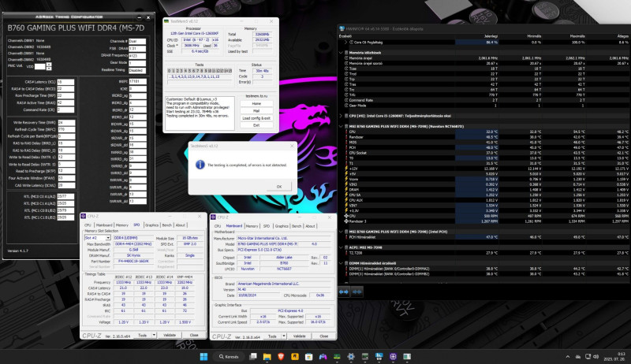Click right CPU-Z window title icon
Screen dimensions: 631x364
(213, 217)
